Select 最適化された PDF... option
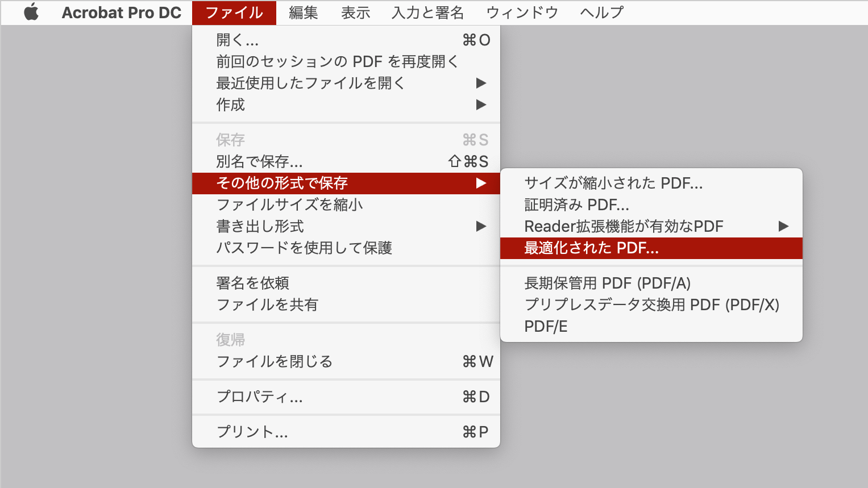This screenshot has height=488, width=868. pos(651,248)
